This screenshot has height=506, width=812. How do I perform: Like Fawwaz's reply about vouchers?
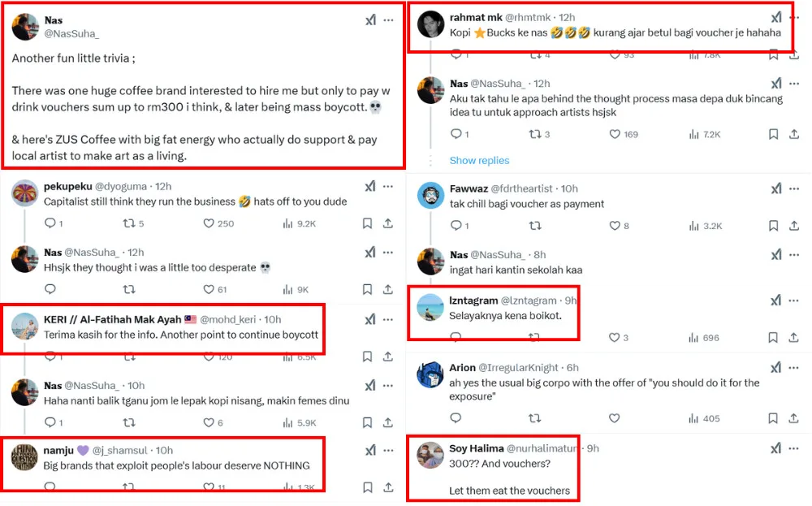(615, 225)
